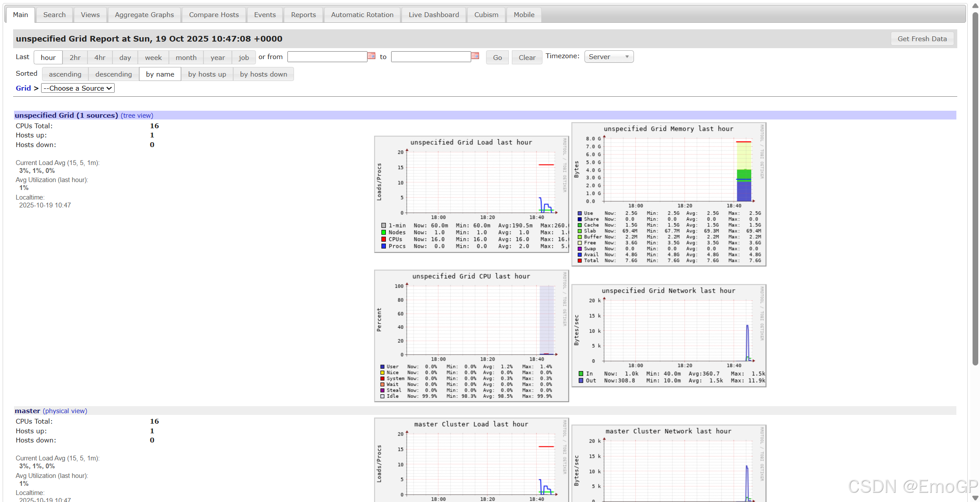
Task: Open the Grid Memory last hour graph
Action: pos(668,194)
